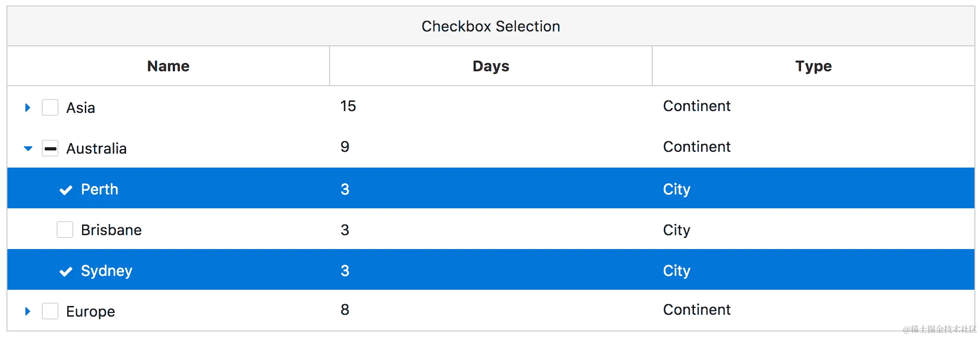
Task: Click the Brisbane row name
Action: [x=111, y=230]
